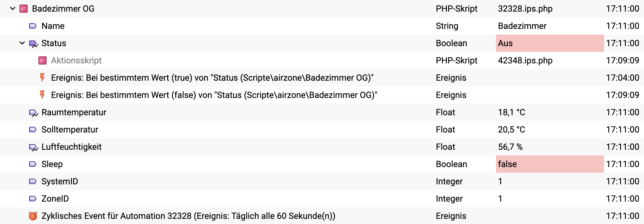This screenshot has height=224, width=644.
Task: Click the lightning icon of the true-value event
Action: coord(42,78)
